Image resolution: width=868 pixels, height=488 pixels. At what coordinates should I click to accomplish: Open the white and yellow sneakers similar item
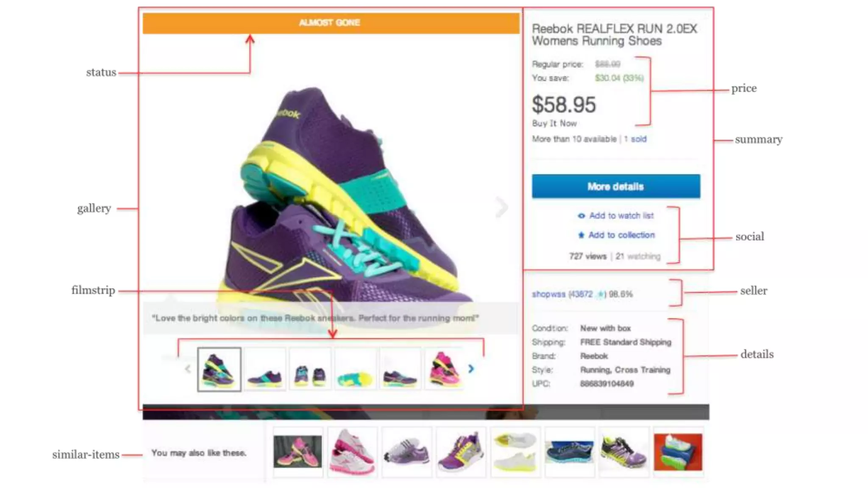(515, 452)
